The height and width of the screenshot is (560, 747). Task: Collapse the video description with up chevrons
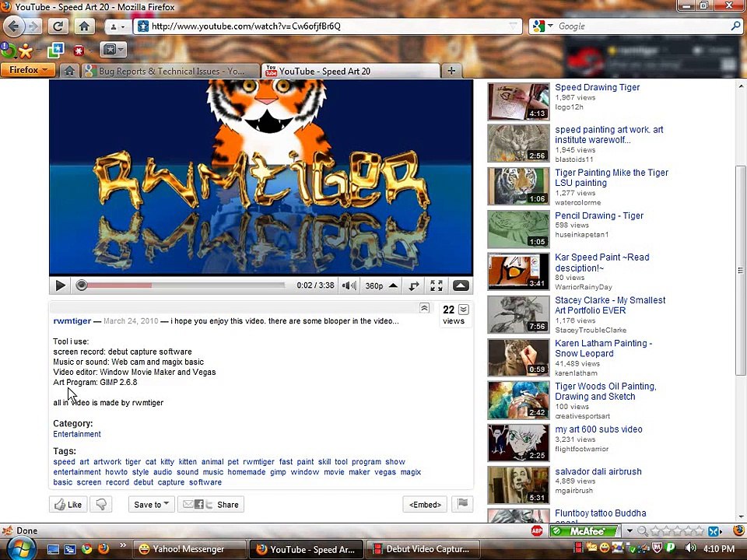pos(425,308)
